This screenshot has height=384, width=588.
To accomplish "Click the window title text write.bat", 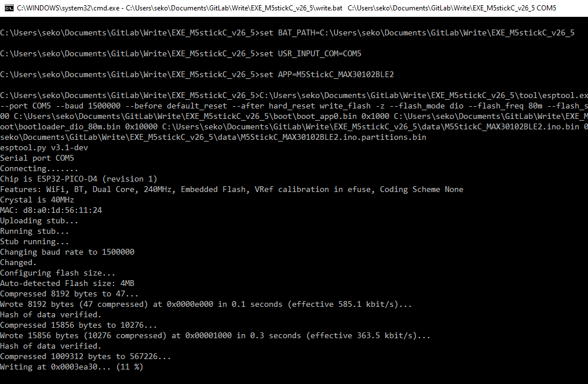I will (x=328, y=8).
